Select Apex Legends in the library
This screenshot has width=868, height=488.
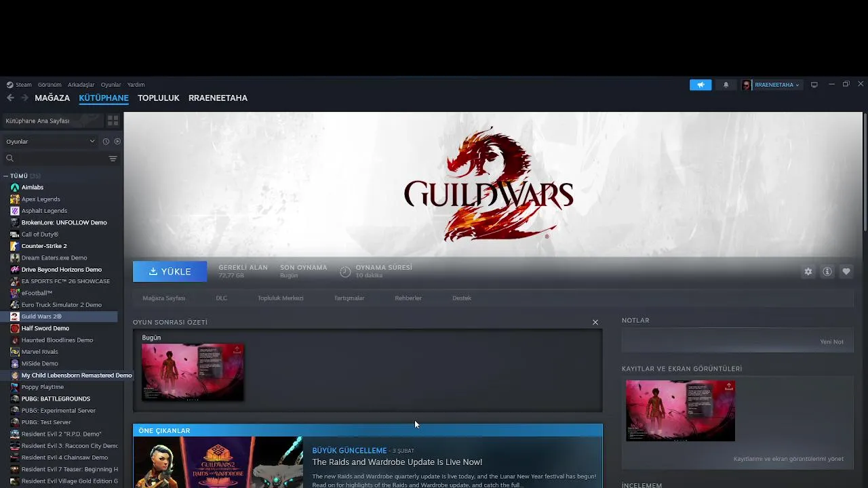41,199
